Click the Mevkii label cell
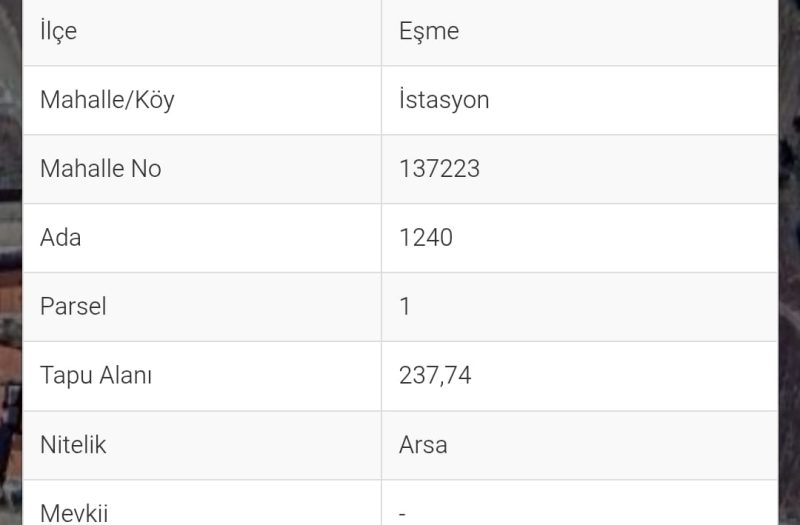This screenshot has width=800, height=525. tap(74, 513)
